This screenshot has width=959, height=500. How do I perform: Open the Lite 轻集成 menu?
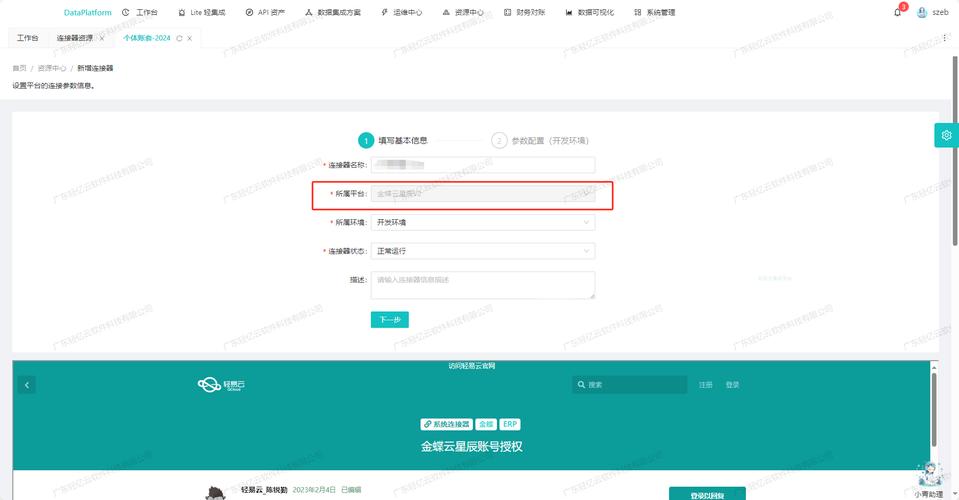(202, 12)
